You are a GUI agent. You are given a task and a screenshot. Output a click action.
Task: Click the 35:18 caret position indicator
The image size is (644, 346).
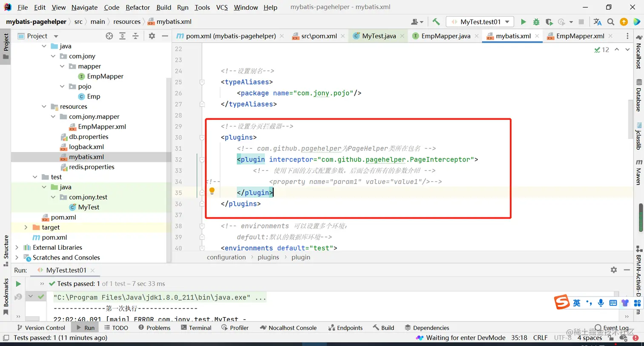pos(519,337)
